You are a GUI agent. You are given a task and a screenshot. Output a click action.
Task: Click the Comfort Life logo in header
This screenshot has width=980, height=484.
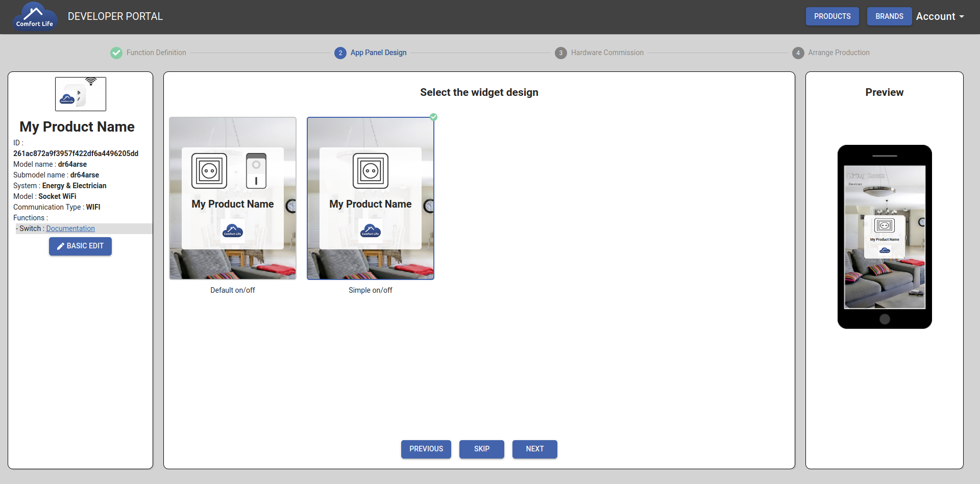(x=34, y=17)
